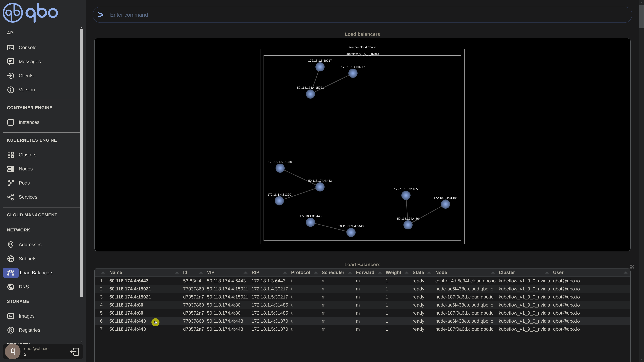Sort by the State column arrow
This screenshot has height=362, width=644.
[x=429, y=273]
